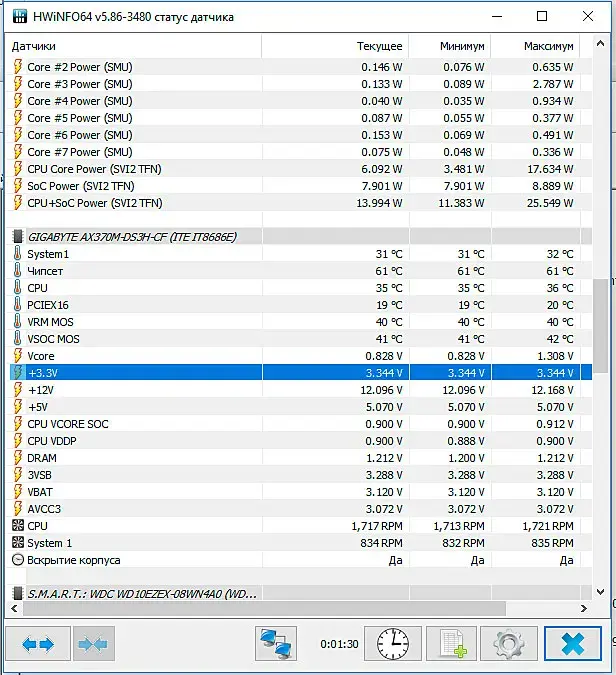Image resolution: width=616 pixels, height=675 pixels.
Task: Click the horizontal scrollbar thumb
Action: point(264,608)
